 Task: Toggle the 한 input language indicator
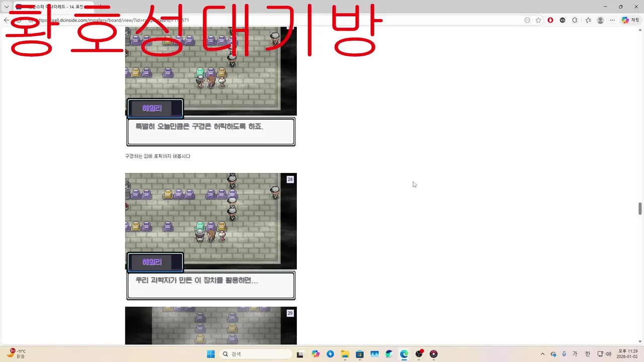click(587, 354)
